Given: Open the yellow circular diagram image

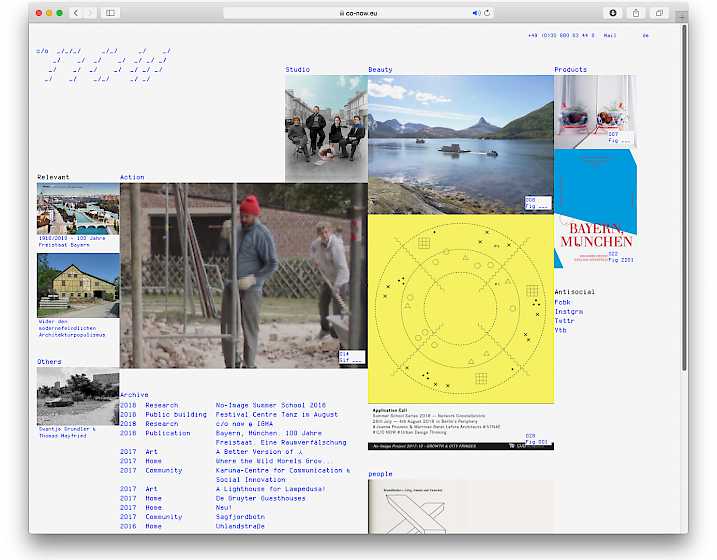Looking at the screenshot, I should tap(460, 309).
